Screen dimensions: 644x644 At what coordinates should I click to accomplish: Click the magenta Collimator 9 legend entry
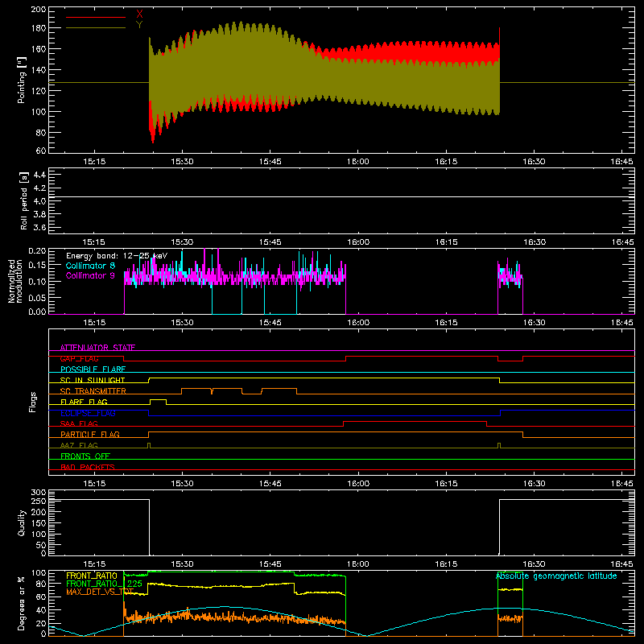tap(90, 275)
